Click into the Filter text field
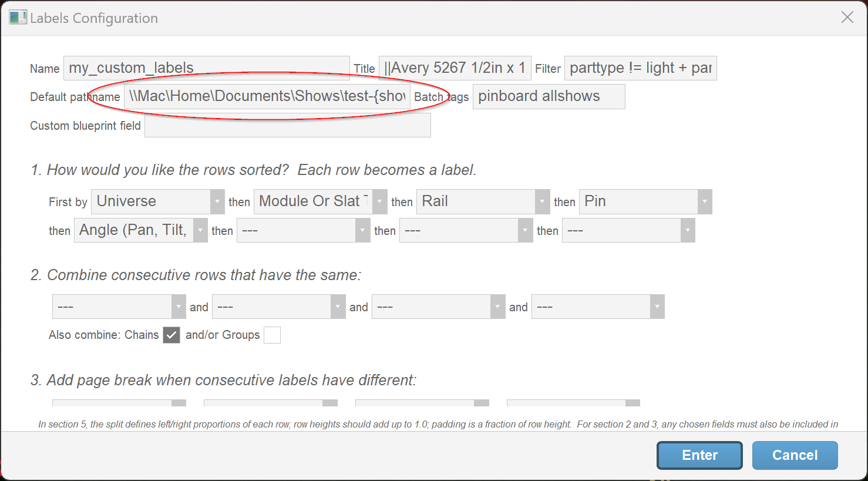This screenshot has width=868, height=481. 640,68
